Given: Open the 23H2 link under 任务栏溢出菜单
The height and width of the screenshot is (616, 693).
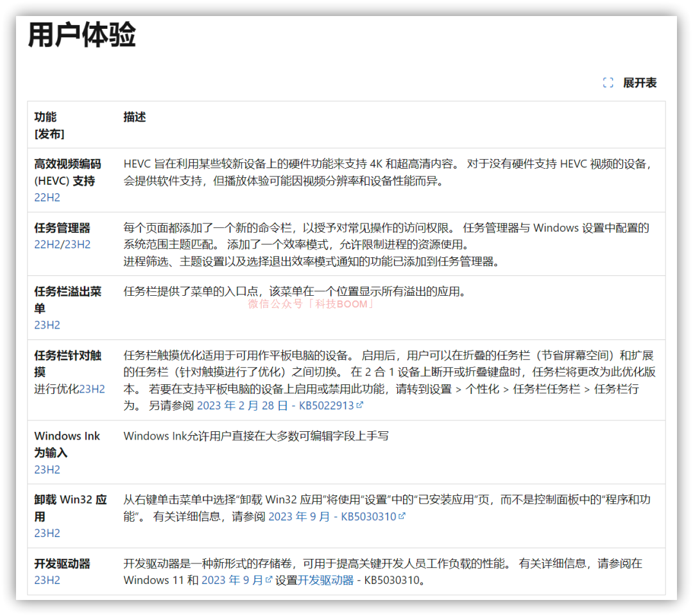Looking at the screenshot, I should (47, 325).
